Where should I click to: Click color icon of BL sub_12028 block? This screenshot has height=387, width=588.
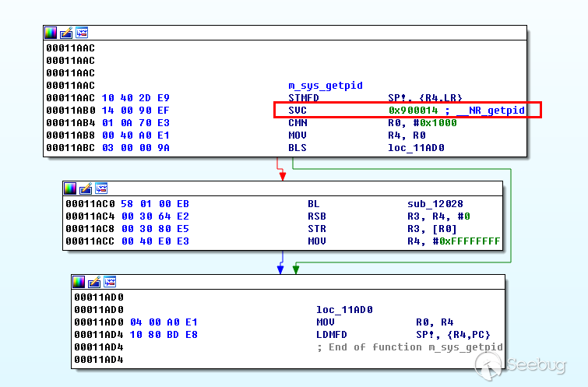coord(70,188)
